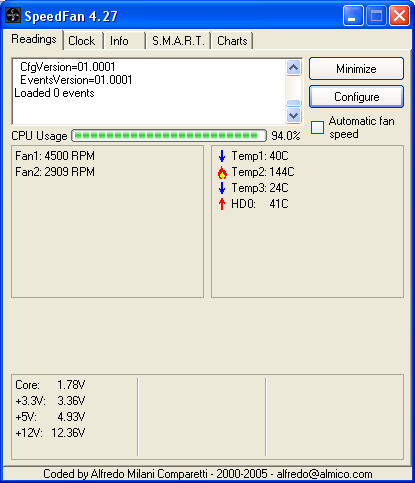Click the Core 1.78V voltage reading
Screen dimensions: 415x483
pyautogui.click(x=50, y=385)
